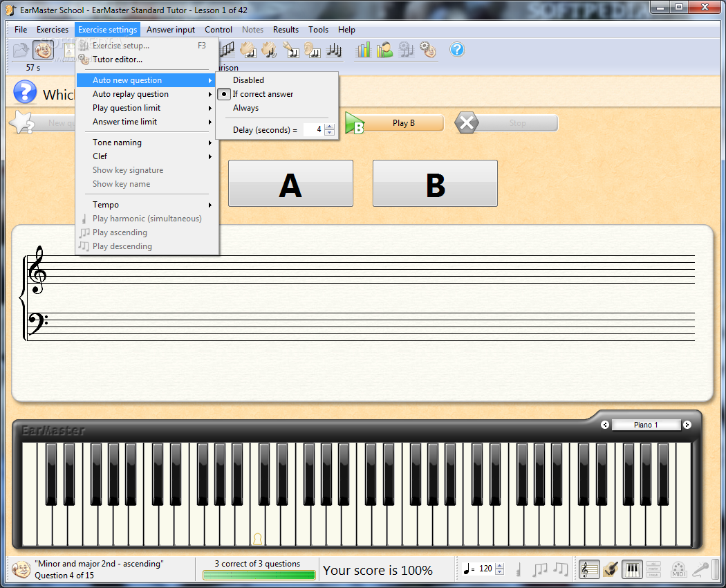Choose answer button B
Viewport: 726px width, 588px height.
435,183
